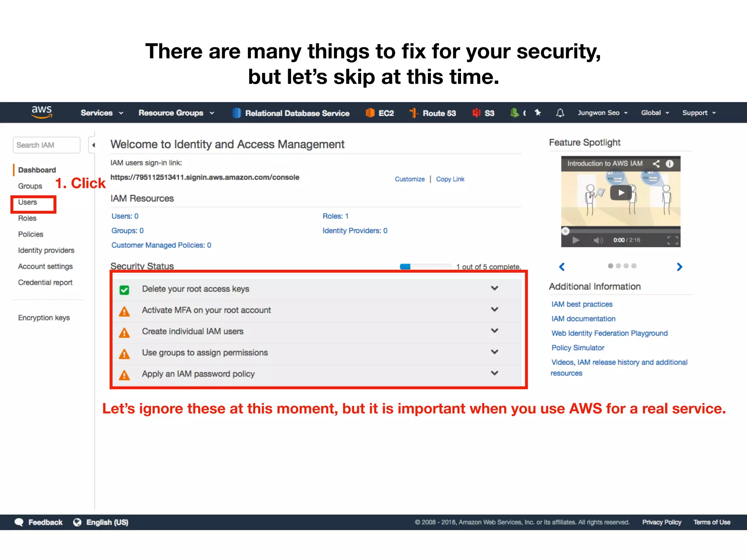Image resolution: width=747 pixels, height=560 pixels.
Task: Open the Support dropdown menu
Action: 699,113
